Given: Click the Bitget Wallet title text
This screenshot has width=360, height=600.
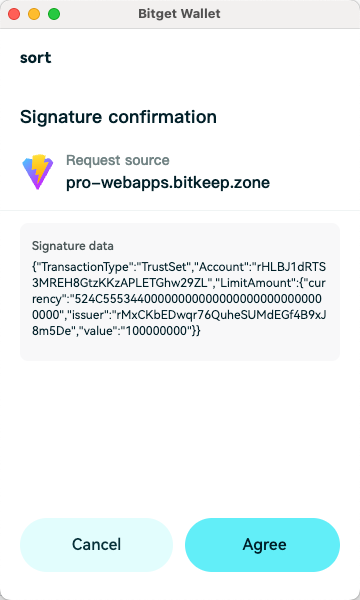Looking at the screenshot, I should click(x=179, y=14).
